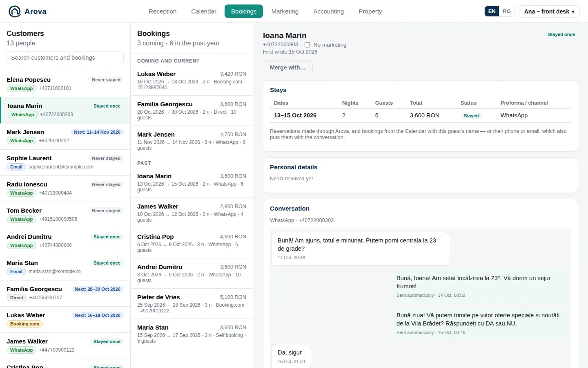The image size is (588, 368).
Task: Select customer Radu Ionescu
Action: [65, 188]
